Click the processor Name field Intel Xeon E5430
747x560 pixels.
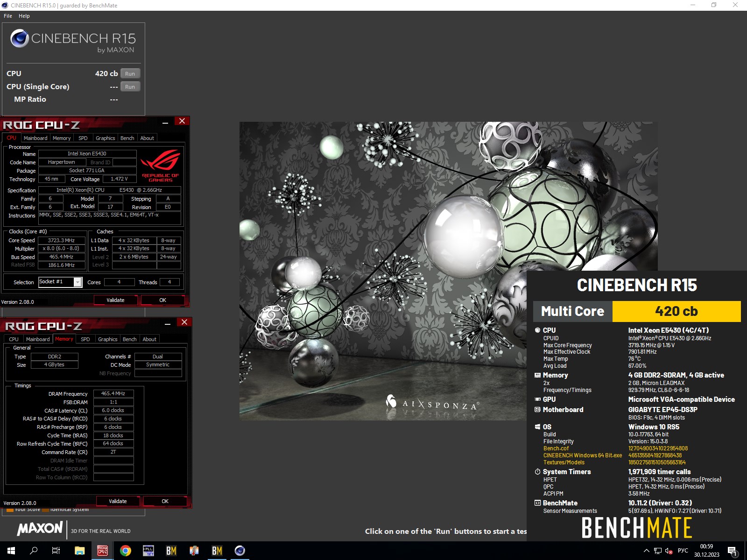(x=87, y=154)
